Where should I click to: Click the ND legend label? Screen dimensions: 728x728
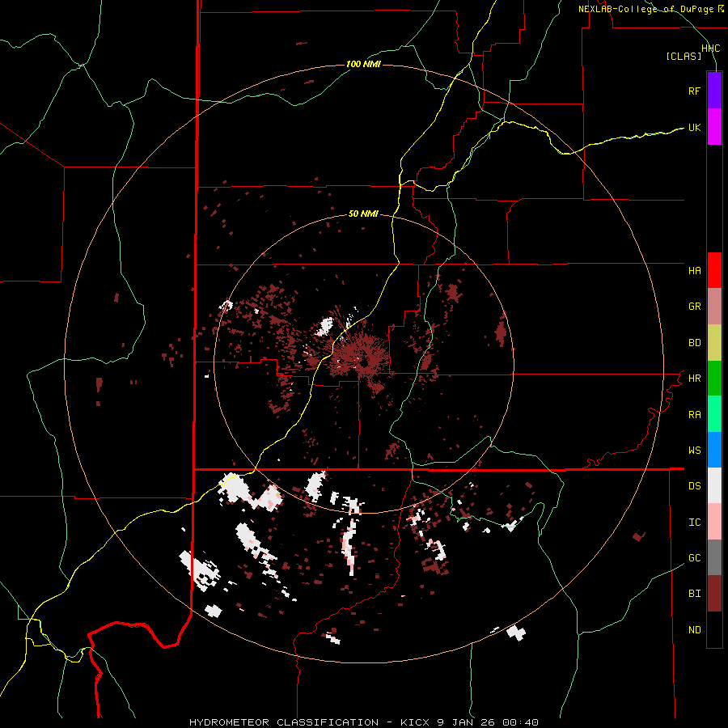(x=694, y=630)
